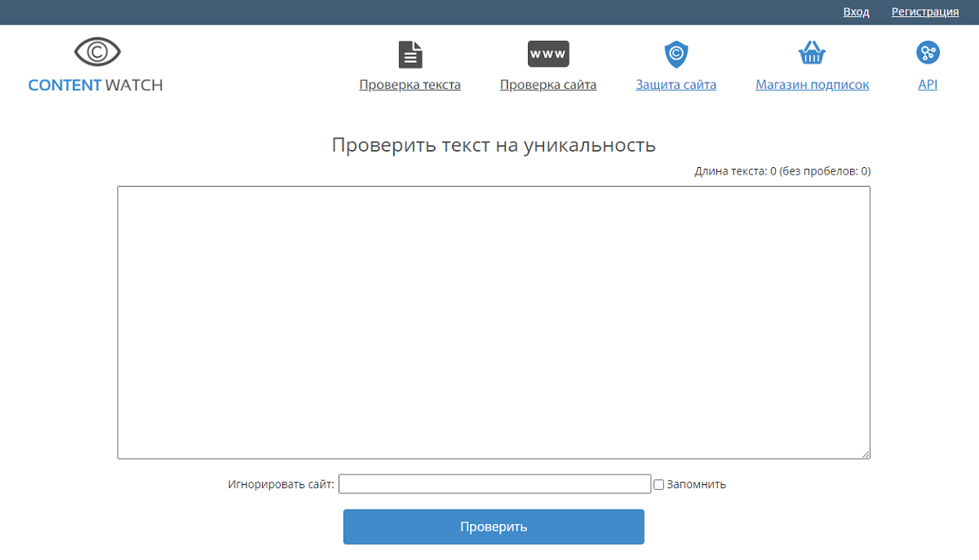Click the round blue API icon
Image resolution: width=979 pixels, height=560 pixels.
(x=928, y=53)
